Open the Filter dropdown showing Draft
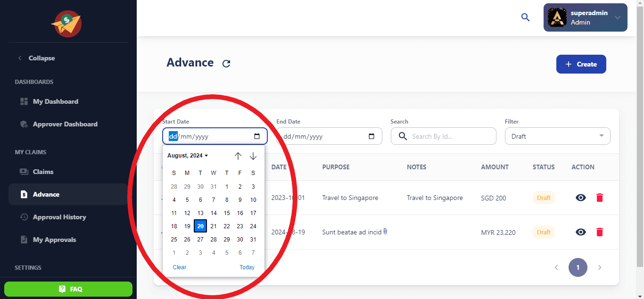This screenshot has height=299, width=644. click(557, 136)
